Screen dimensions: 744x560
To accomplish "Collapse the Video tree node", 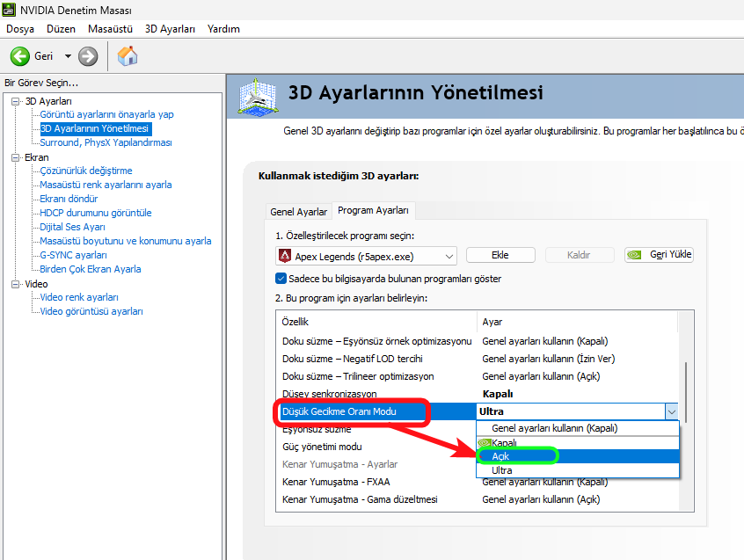I will point(16,284).
